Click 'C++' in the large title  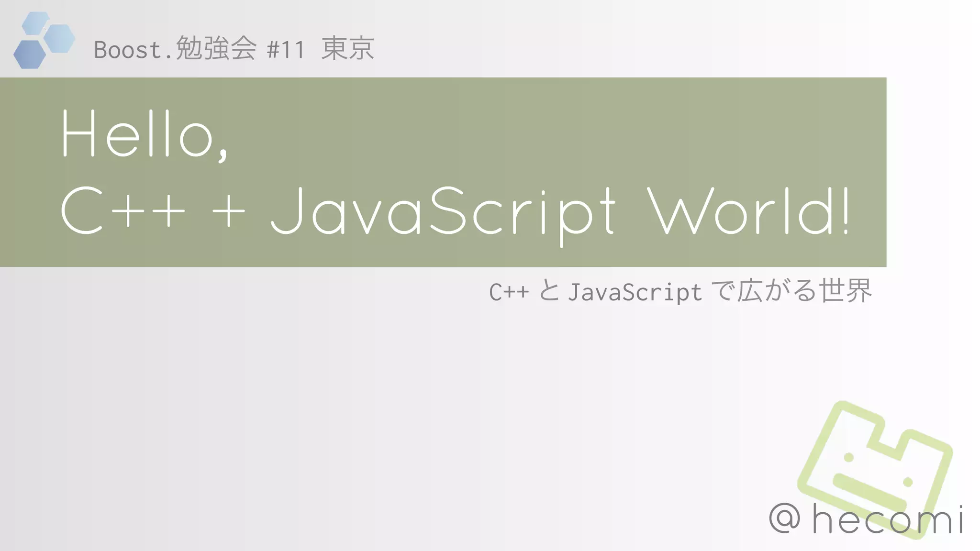(x=123, y=211)
